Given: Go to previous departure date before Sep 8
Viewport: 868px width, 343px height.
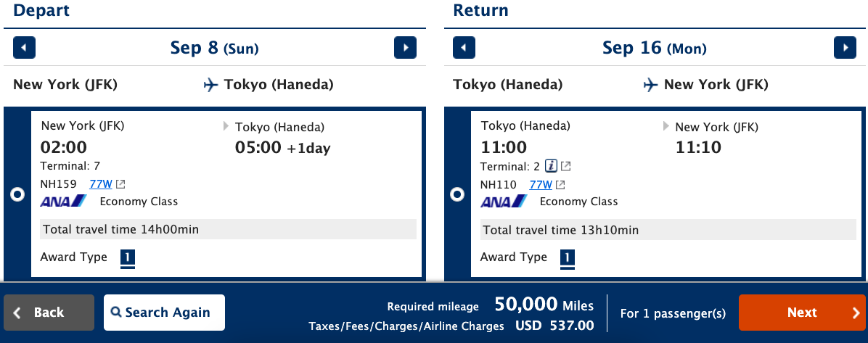Looking at the screenshot, I should point(25,48).
